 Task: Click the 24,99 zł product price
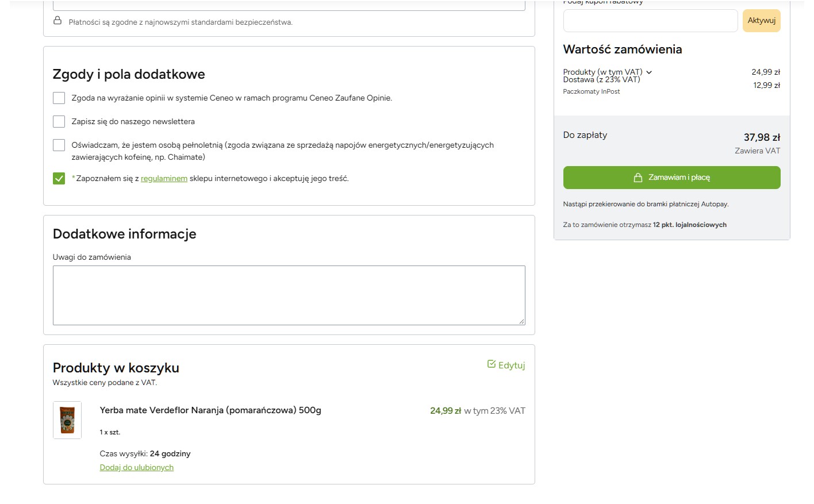click(x=446, y=411)
